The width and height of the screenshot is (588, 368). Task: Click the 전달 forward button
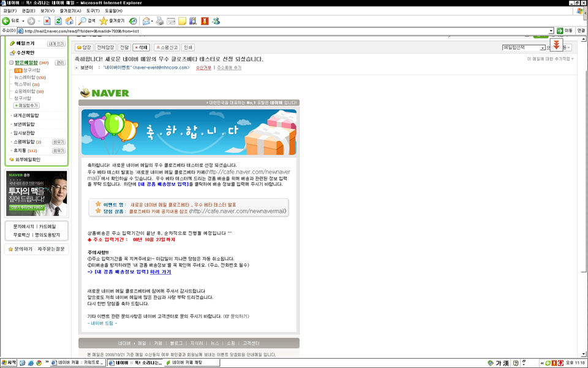coord(124,48)
